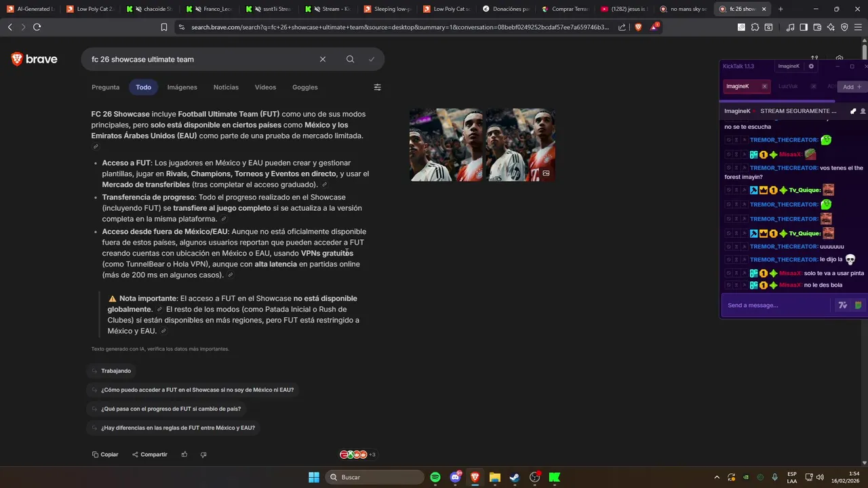Screen dimensions: 868x488
Task: Open follow-up about FUT rules differences
Action: click(x=172, y=428)
